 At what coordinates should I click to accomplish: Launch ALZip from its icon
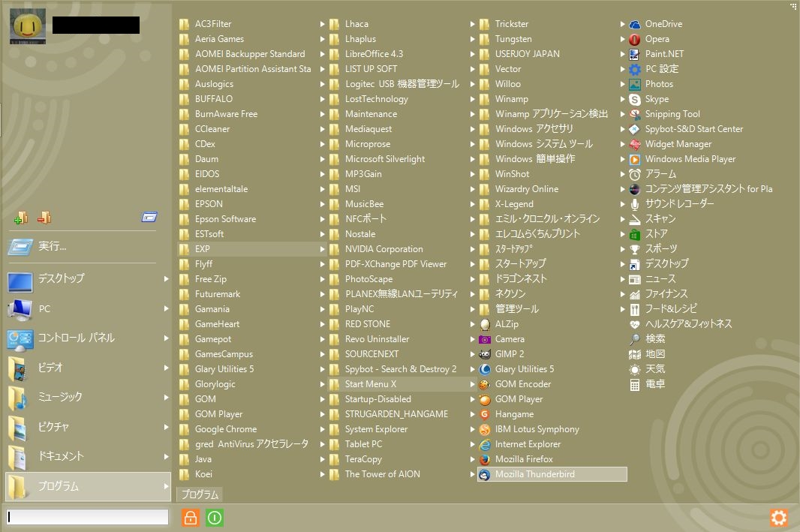[x=485, y=324]
